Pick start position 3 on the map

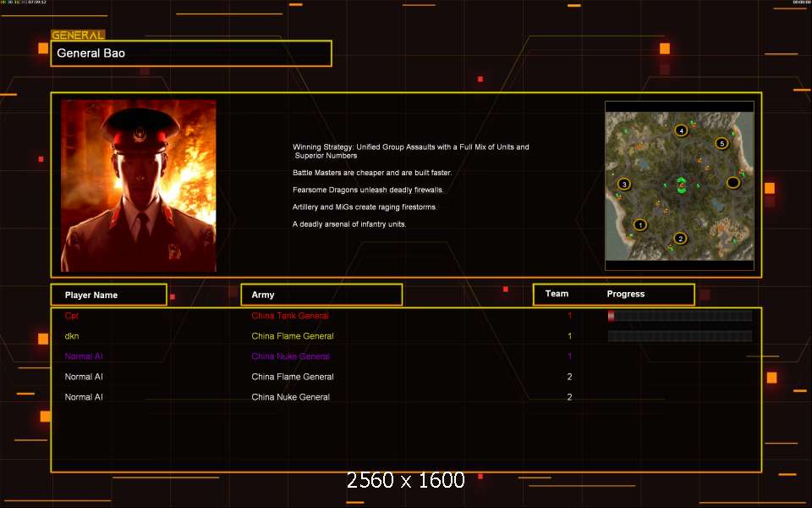624,184
